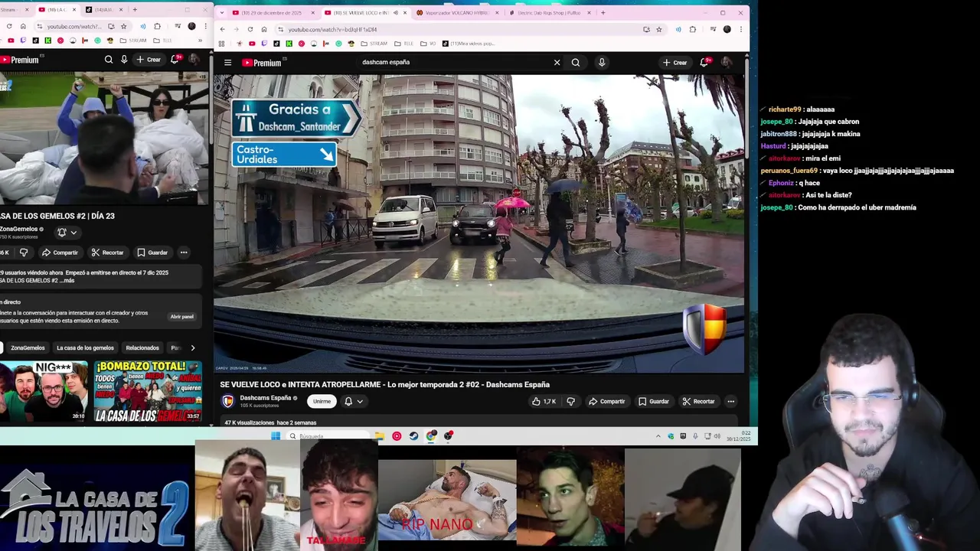
Task: Open the YouTube guide menu in right window
Action: coord(227,63)
